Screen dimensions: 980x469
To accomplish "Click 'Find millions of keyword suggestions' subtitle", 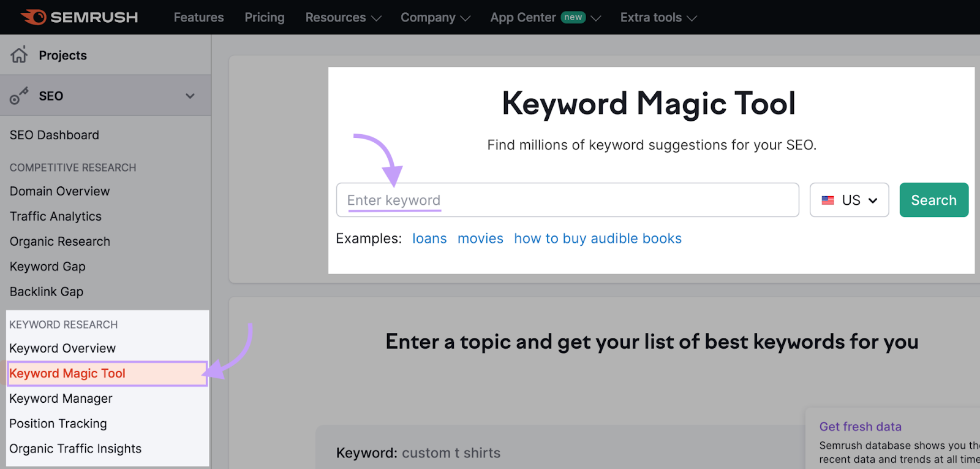I will coord(652,145).
